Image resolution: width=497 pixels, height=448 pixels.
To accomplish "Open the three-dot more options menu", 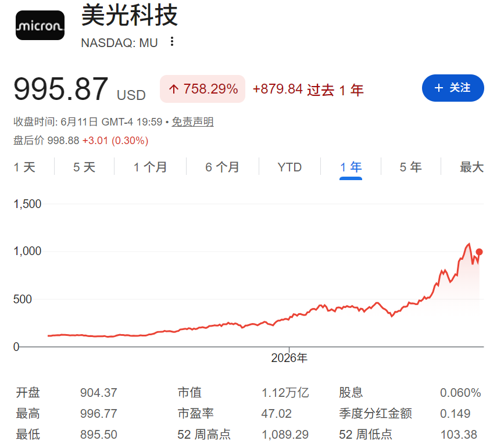I will (x=172, y=41).
